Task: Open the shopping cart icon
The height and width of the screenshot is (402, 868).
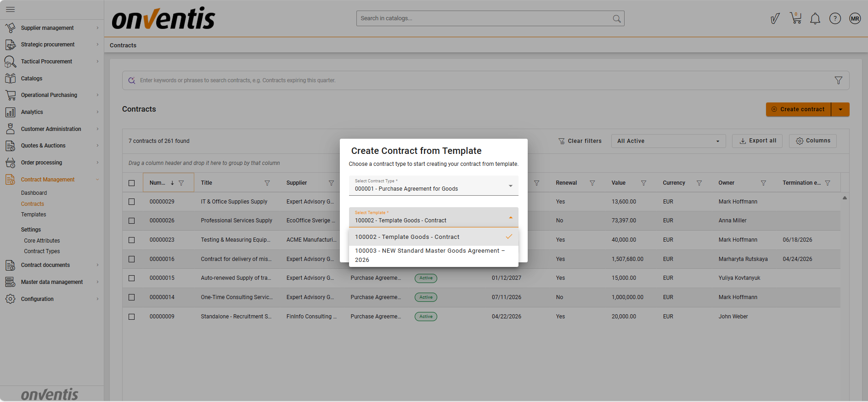Action: pos(795,18)
